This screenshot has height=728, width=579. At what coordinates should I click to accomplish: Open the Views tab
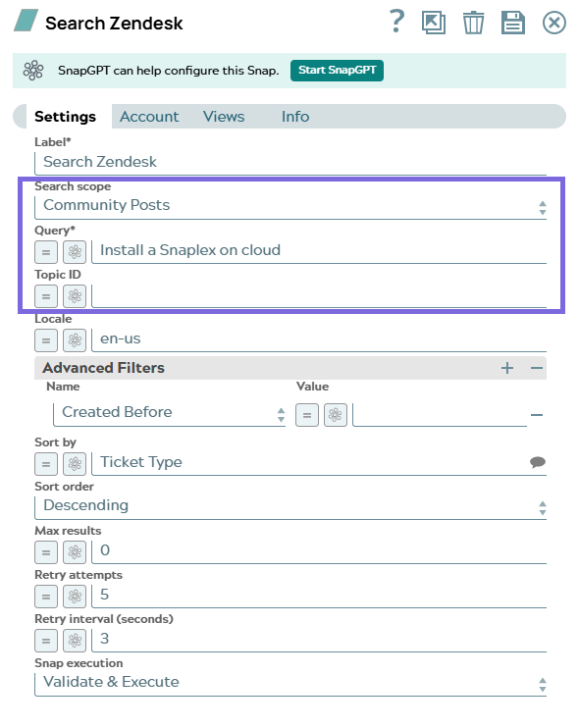point(224,117)
